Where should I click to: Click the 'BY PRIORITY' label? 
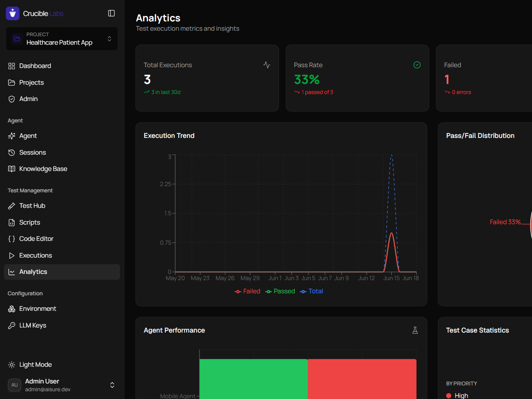coord(462,383)
